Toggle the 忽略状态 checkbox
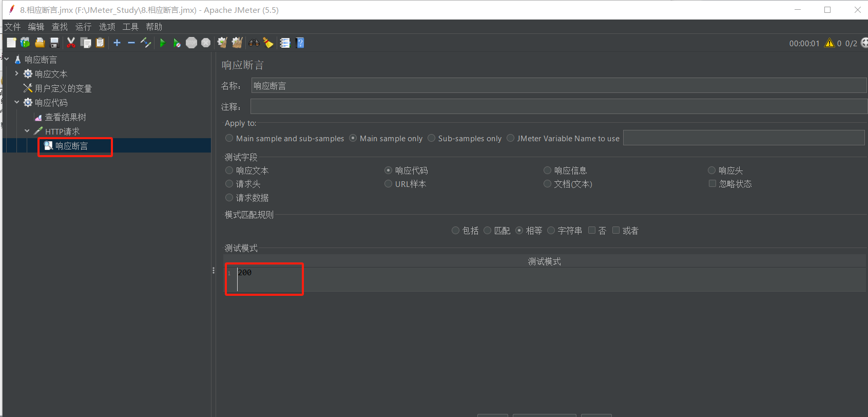 click(x=712, y=184)
